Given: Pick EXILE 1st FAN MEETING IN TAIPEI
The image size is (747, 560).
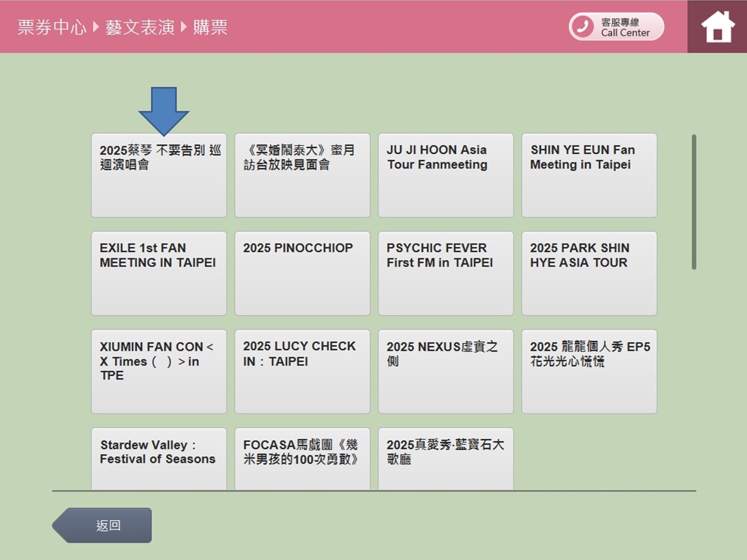Looking at the screenshot, I should click(x=159, y=273).
